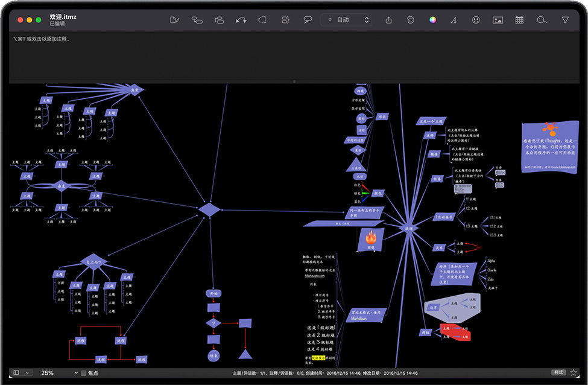Image resolution: width=588 pixels, height=385 pixels.
Task: Open the share export icon
Action: pyautogui.click(x=388, y=20)
